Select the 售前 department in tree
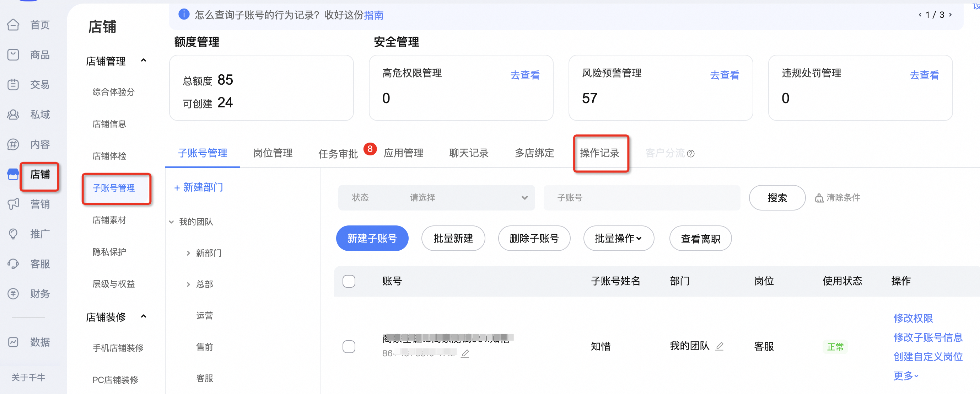 coord(204,347)
